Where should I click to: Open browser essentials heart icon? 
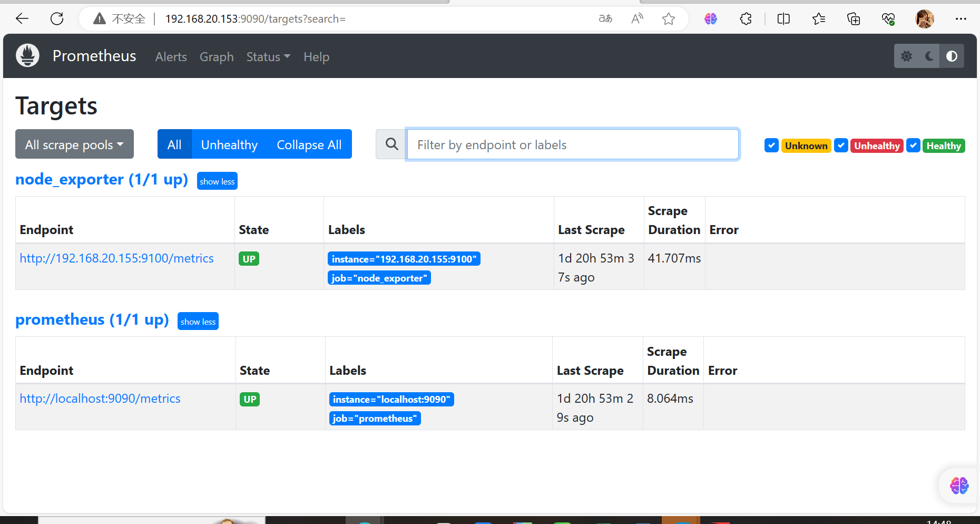coord(888,19)
